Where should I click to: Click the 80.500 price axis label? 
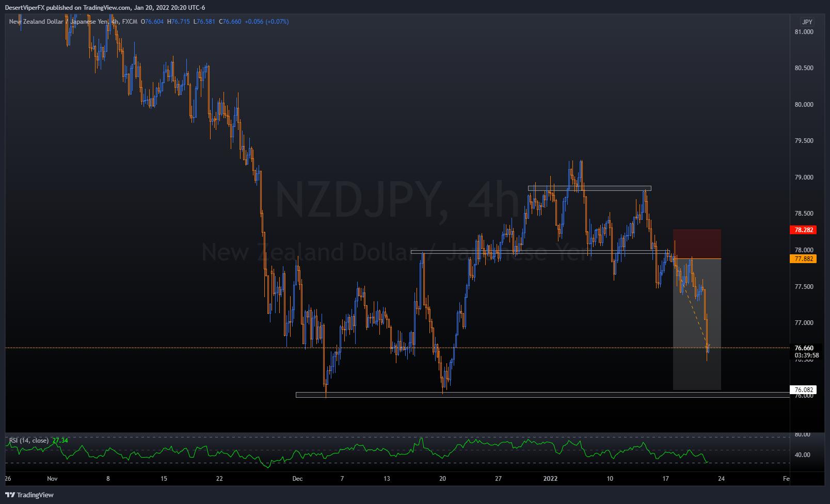click(804, 68)
